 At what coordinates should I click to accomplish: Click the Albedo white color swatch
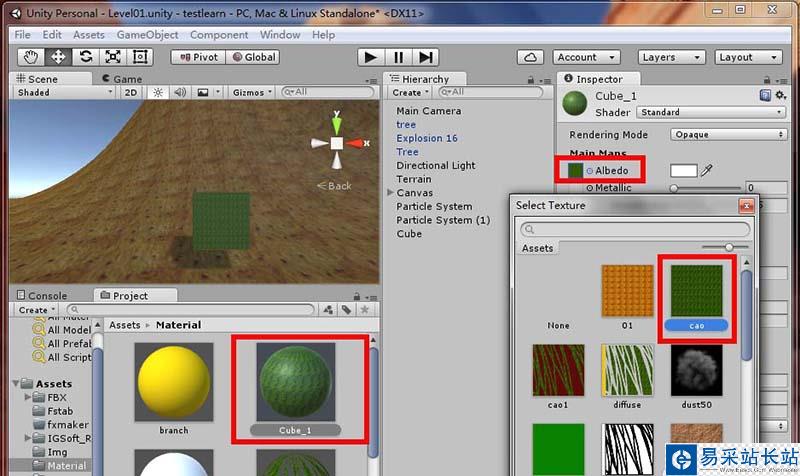684,170
